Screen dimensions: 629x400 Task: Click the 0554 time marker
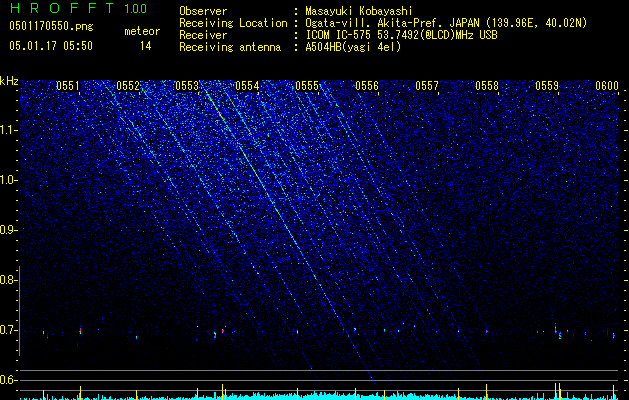247,85
